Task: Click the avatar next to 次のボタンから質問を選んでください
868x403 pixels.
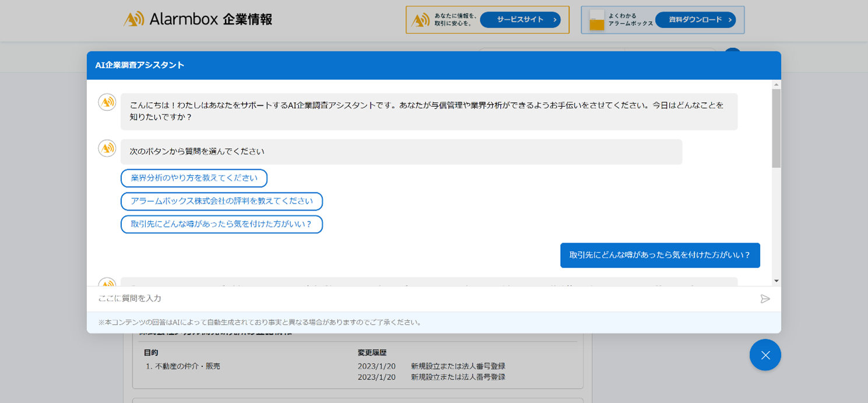Action: pos(107,148)
